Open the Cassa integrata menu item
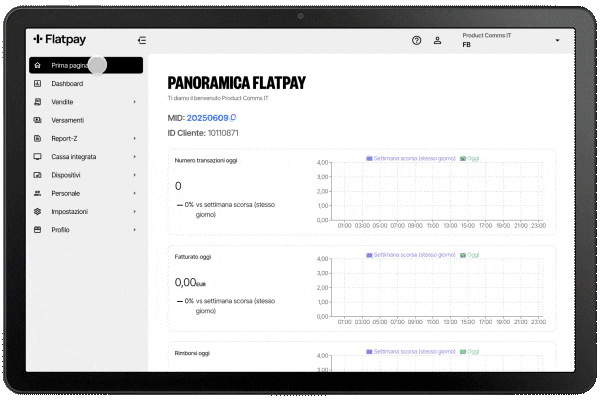Viewport: 600px width, 400px height. coord(86,157)
